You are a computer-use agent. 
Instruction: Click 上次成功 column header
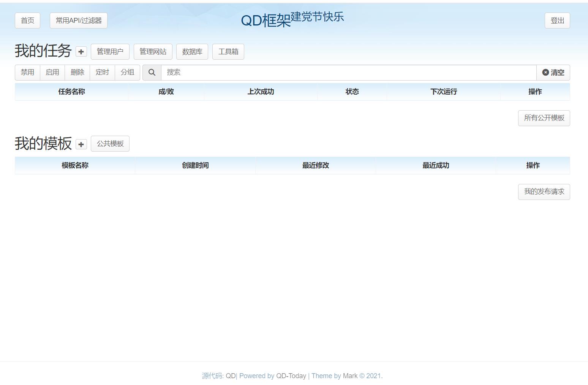(261, 92)
